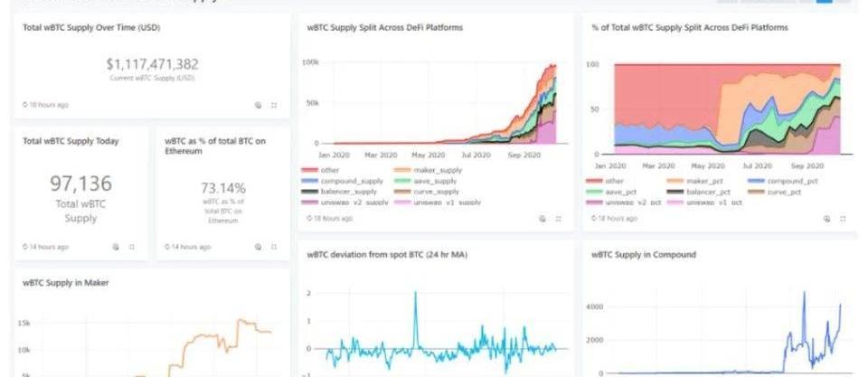
Task: Open the "wBTC Supply in Maker" chart title
Action: click(67, 283)
